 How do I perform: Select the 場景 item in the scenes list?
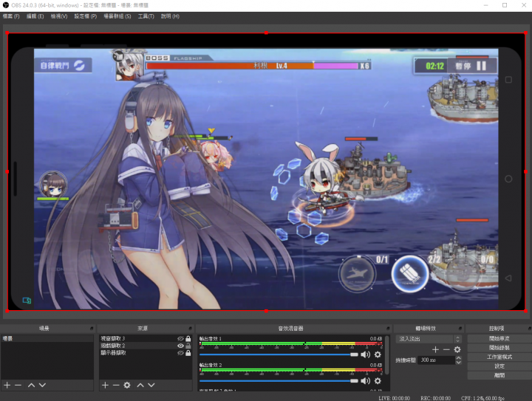47,339
